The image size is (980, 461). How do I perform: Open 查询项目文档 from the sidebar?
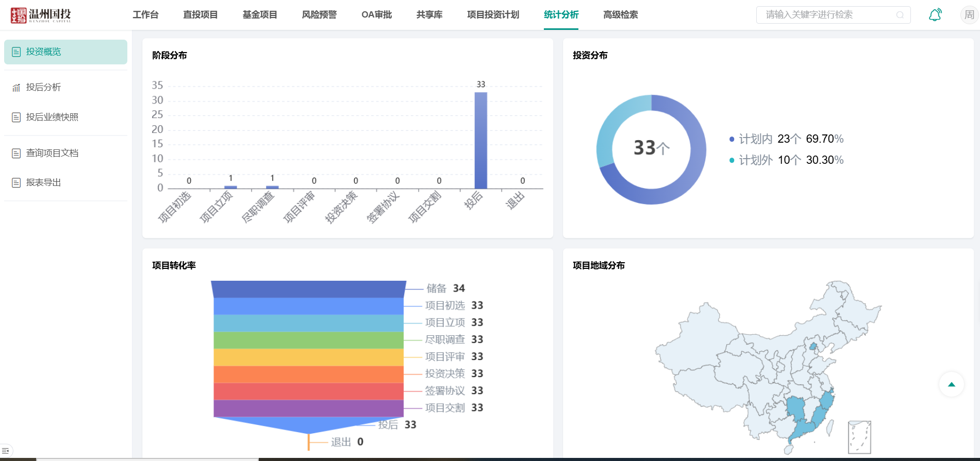pos(52,153)
